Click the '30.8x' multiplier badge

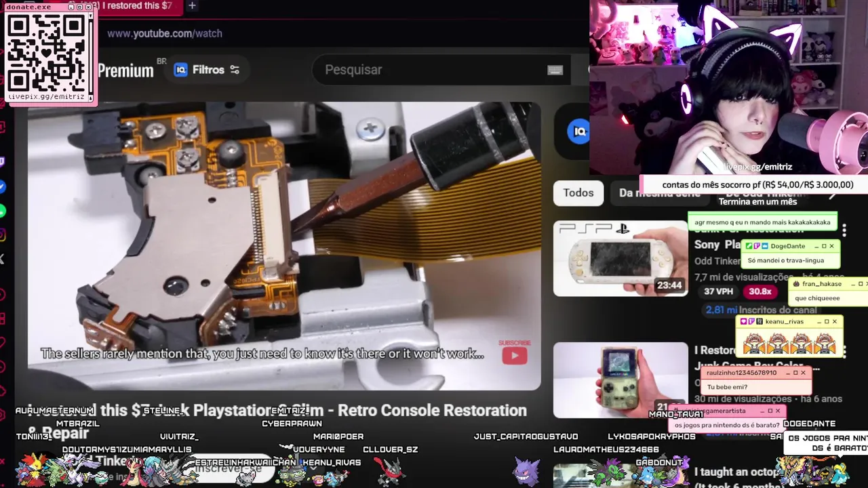760,291
